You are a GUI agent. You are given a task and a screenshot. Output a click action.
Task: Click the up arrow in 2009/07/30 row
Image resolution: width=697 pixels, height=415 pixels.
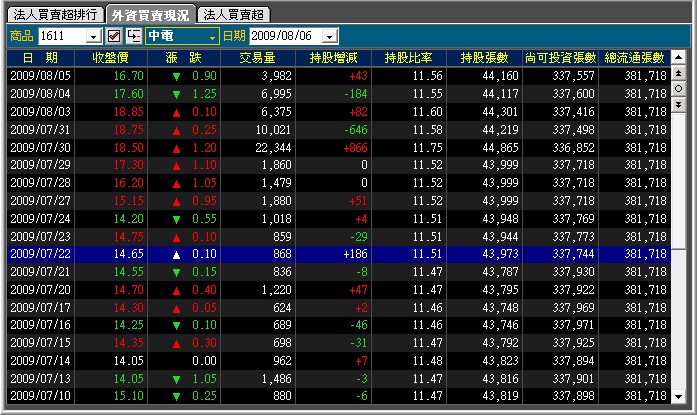(176, 148)
